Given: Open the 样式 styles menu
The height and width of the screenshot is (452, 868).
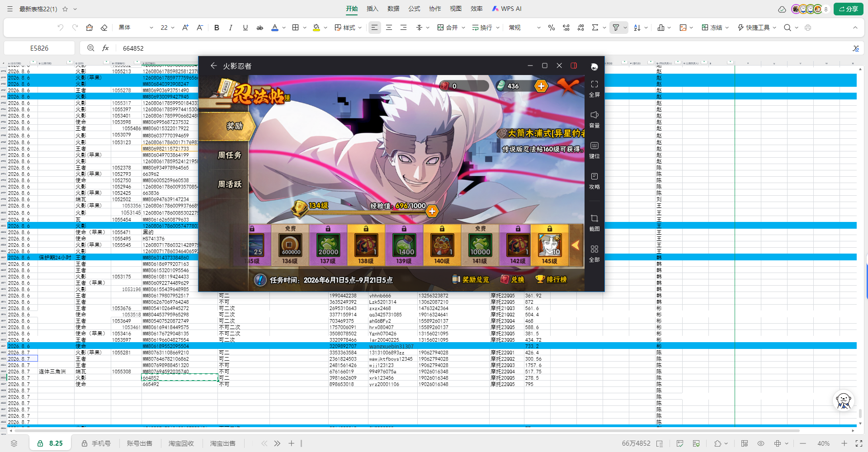Looking at the screenshot, I should point(348,28).
